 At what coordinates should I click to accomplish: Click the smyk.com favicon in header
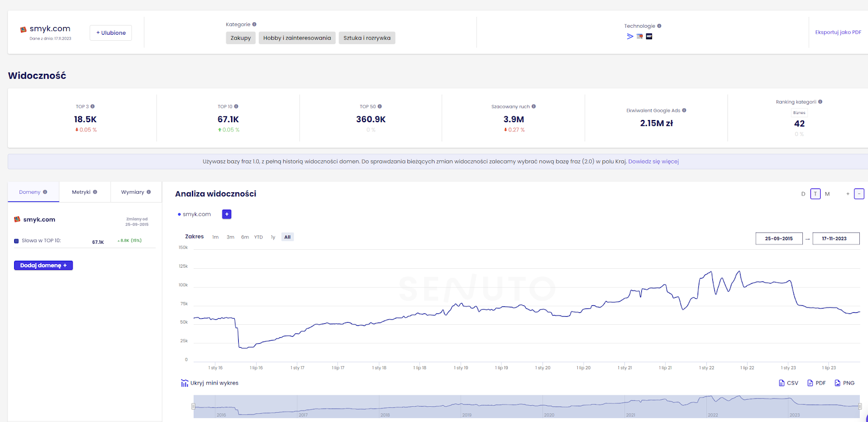click(x=23, y=29)
